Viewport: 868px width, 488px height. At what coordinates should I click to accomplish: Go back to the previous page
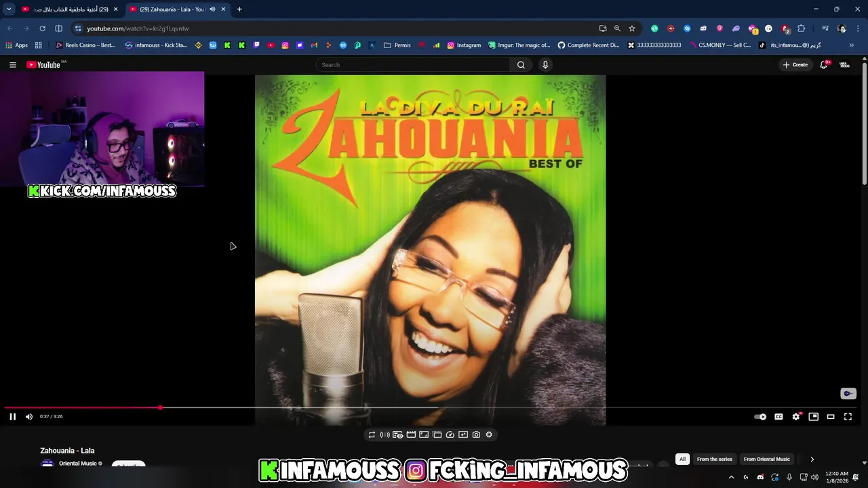[9, 28]
